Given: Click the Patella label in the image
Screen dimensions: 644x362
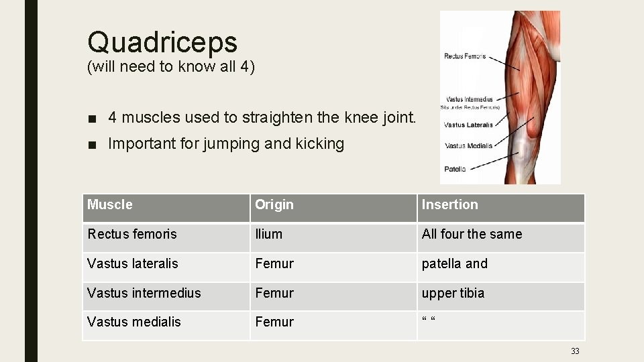Looking at the screenshot, I should [x=455, y=169].
